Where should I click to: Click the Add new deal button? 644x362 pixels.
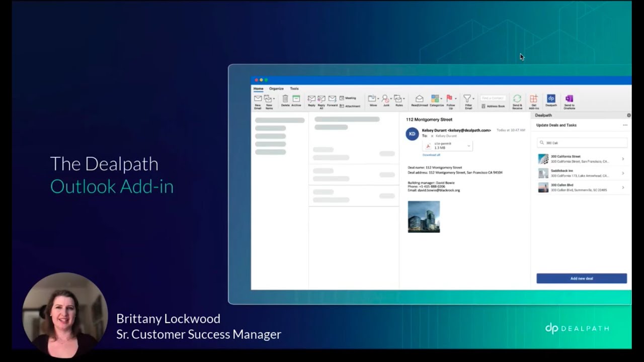coord(582,279)
